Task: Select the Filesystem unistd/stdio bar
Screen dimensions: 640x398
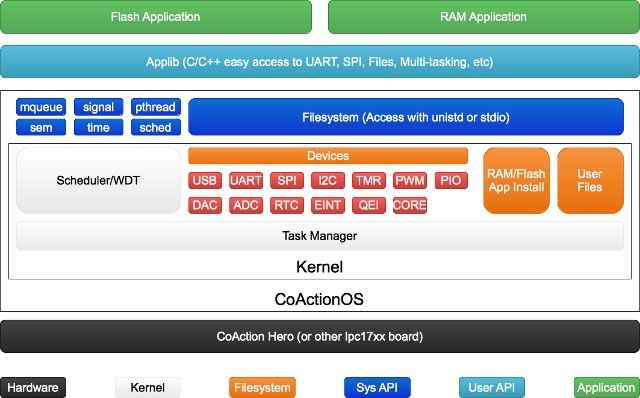Action: 406,117
